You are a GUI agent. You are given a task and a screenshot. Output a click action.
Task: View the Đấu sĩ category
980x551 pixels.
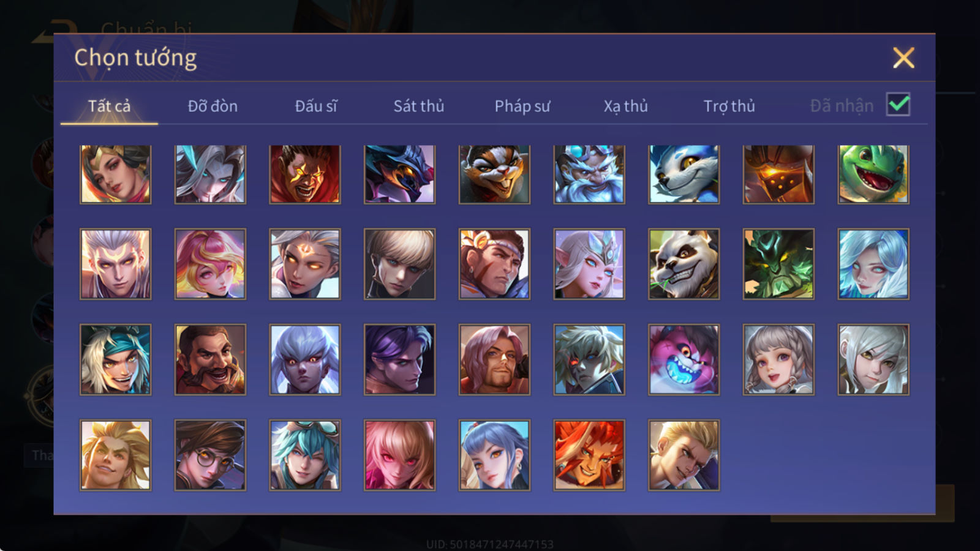[x=316, y=106]
